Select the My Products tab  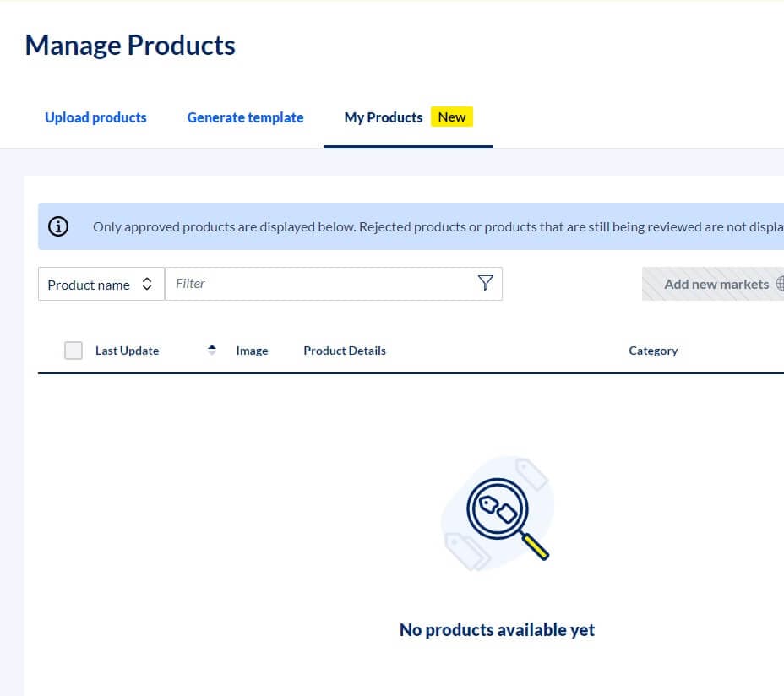383,117
